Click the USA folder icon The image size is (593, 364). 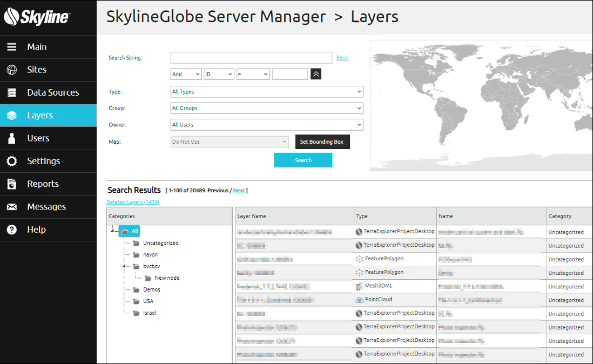[x=136, y=302]
